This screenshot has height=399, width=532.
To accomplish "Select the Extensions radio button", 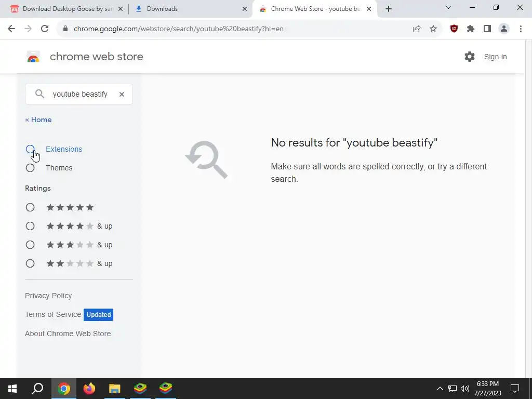I will pos(30,149).
